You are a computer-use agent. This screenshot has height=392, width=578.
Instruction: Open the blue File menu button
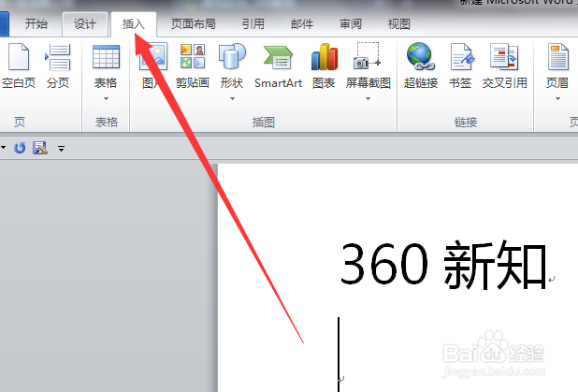(x=4, y=24)
